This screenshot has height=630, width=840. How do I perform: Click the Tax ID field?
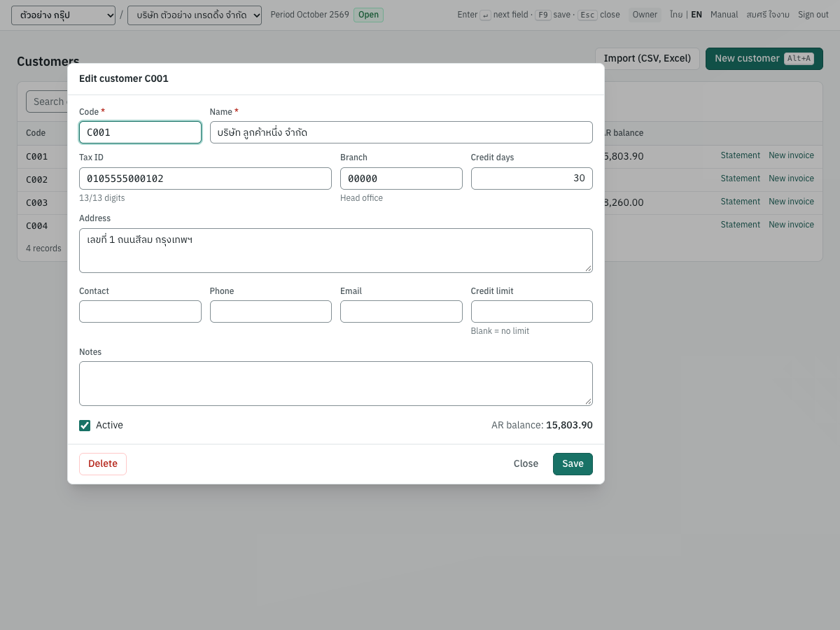205,178
